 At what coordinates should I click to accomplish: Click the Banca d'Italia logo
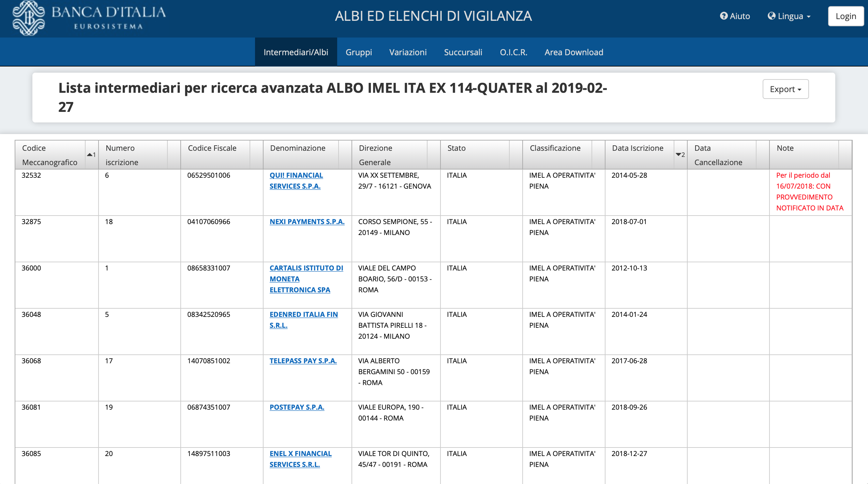[x=89, y=18]
